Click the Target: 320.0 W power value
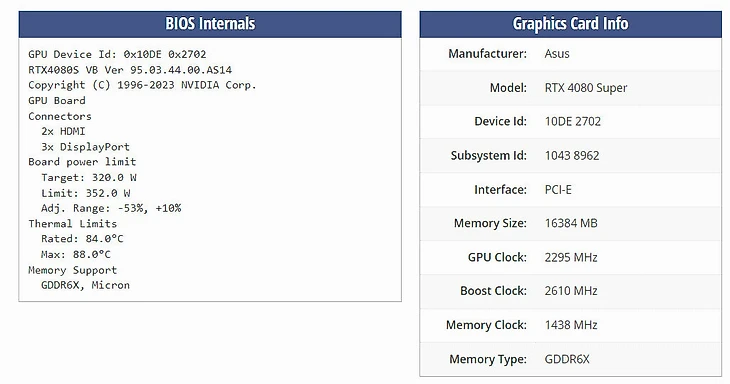The height and width of the screenshot is (384, 730). pos(88,177)
